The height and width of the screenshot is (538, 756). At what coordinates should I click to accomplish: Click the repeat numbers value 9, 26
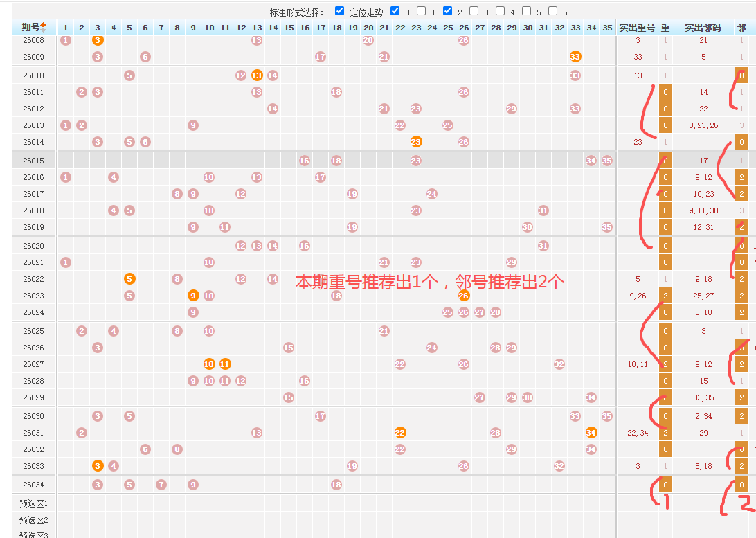click(638, 296)
